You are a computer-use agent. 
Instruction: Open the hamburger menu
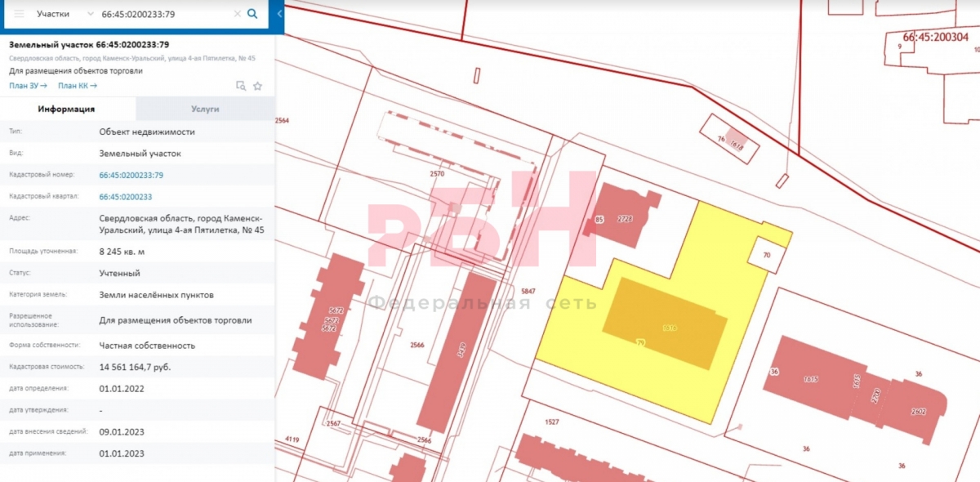click(x=19, y=14)
